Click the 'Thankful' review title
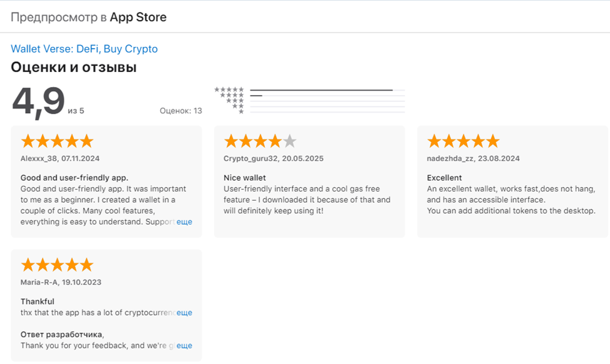Viewport: 610px width, 364px height. coord(38,301)
